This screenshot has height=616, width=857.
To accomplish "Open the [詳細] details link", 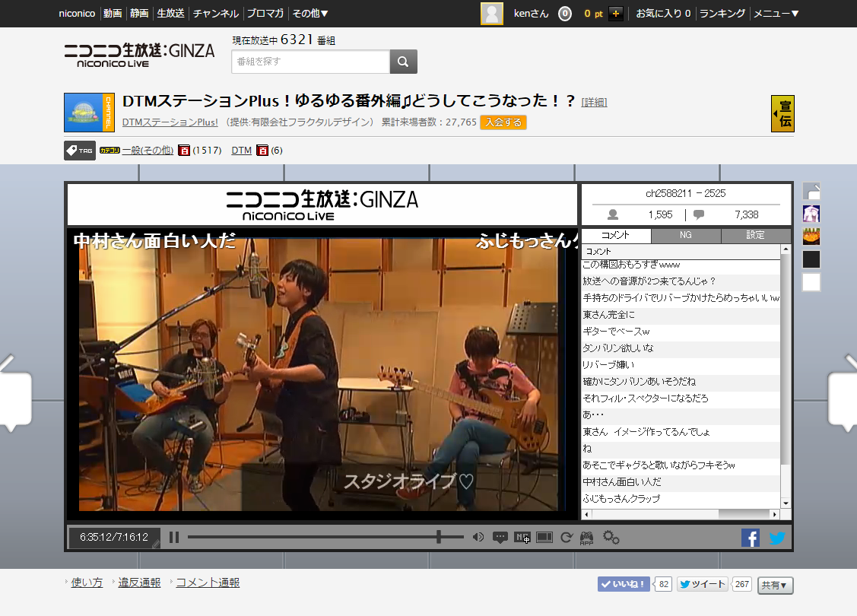I will coord(594,102).
